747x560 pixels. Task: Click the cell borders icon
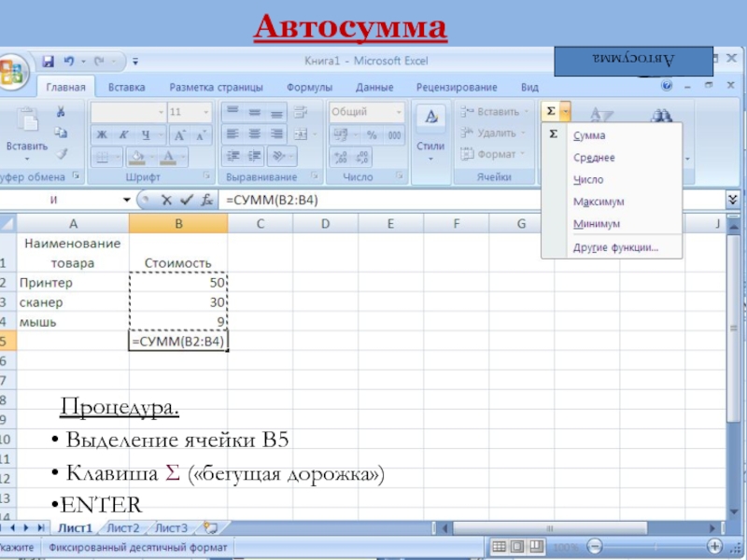102,157
